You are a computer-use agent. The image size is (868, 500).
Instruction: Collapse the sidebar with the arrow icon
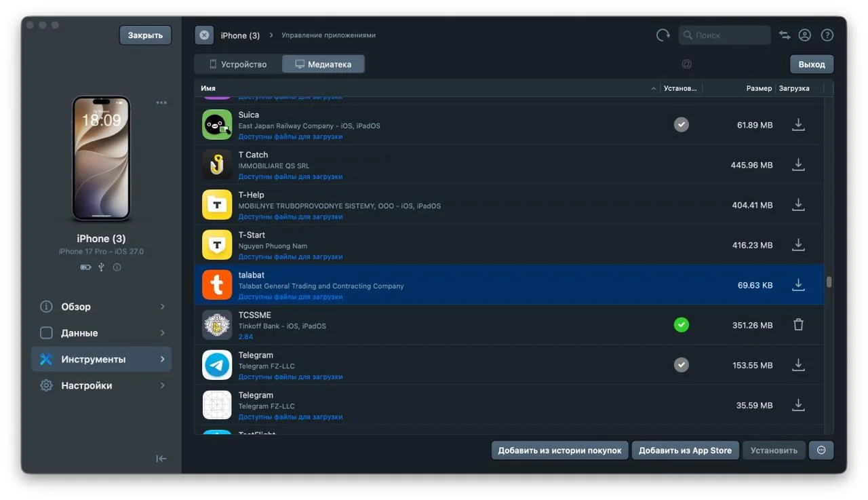coord(161,459)
